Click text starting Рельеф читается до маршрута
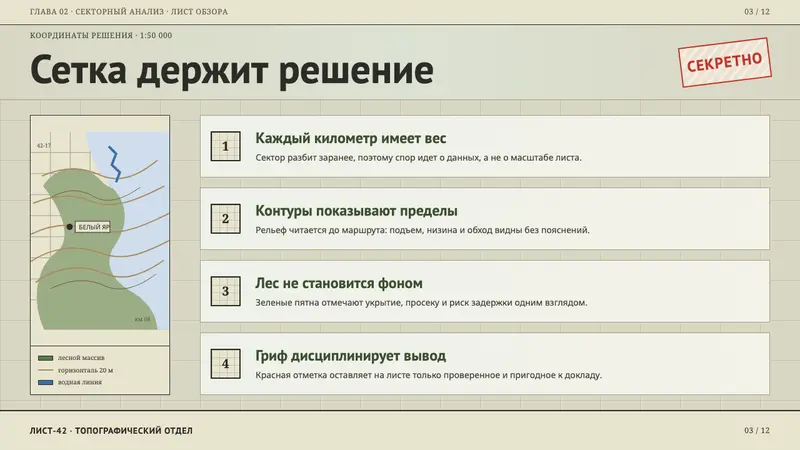800x450 pixels. point(422,230)
